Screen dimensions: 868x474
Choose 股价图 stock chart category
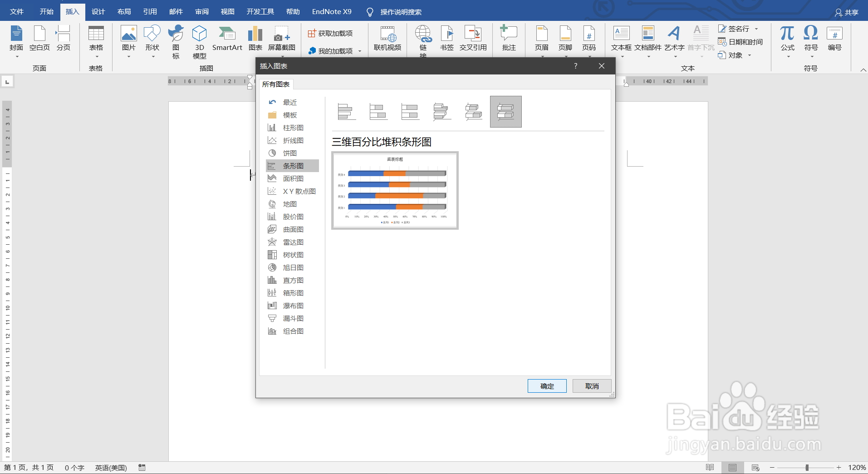click(292, 217)
